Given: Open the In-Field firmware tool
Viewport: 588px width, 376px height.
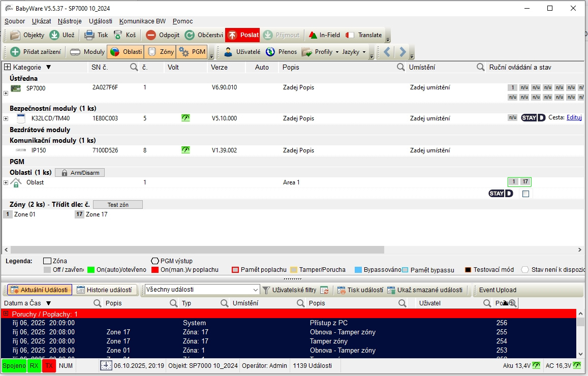Looking at the screenshot, I should tap(313, 35).
